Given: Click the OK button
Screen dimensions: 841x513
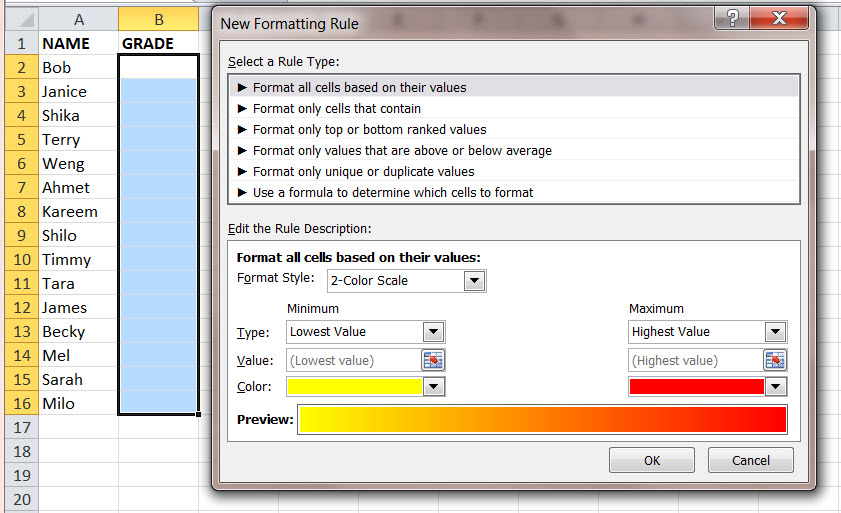Looking at the screenshot, I should click(652, 460).
